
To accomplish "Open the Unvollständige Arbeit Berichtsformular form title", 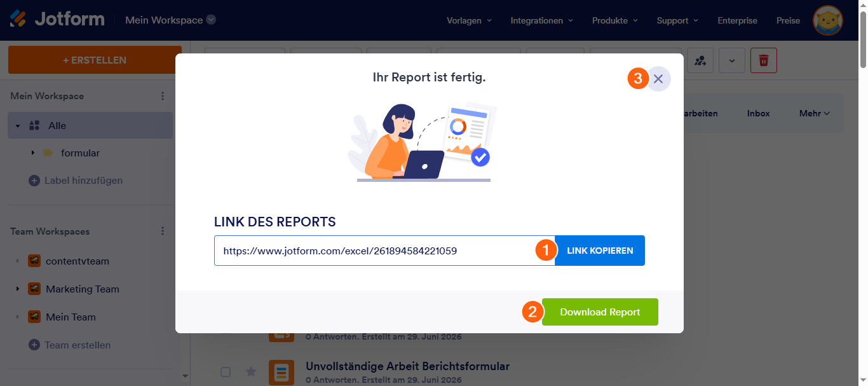I will (407, 366).
